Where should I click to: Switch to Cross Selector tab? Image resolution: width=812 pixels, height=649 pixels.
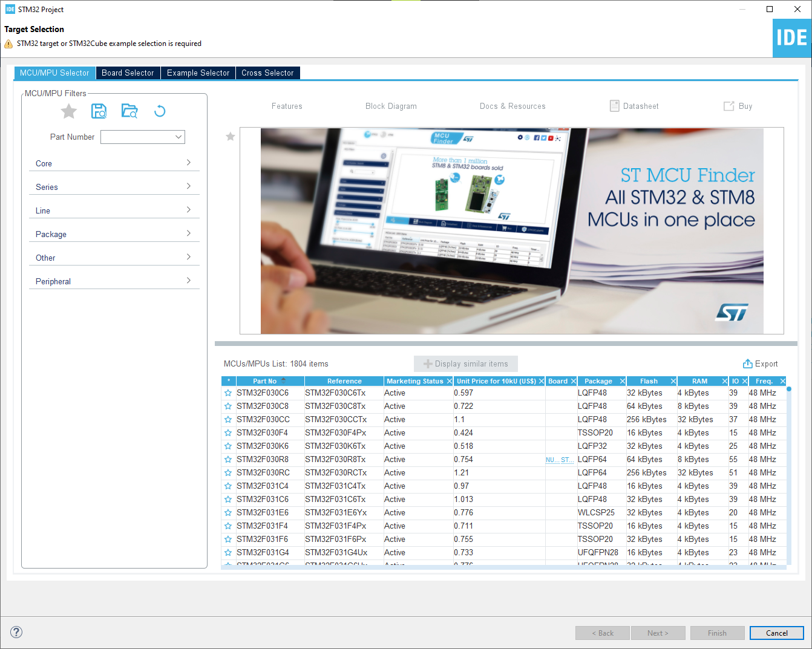click(267, 73)
